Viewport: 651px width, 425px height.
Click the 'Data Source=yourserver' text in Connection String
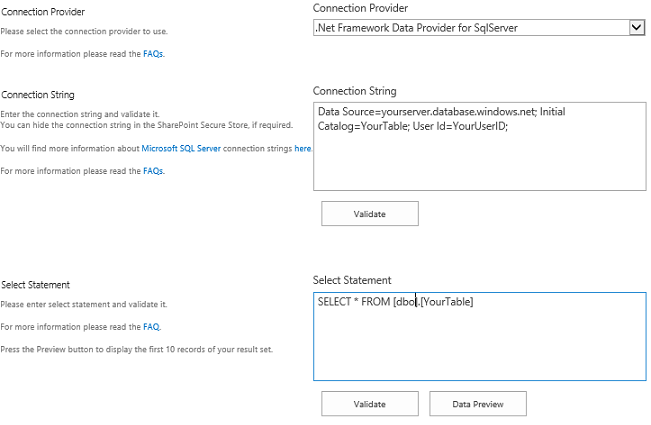380,112
